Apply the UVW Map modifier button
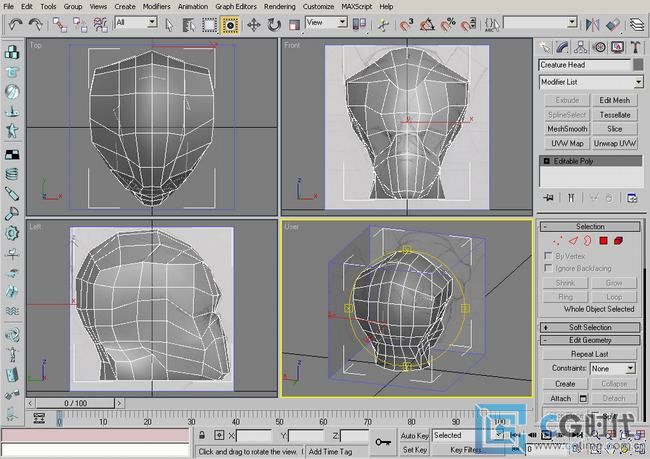Screen dimensions: 650x459 [567, 143]
